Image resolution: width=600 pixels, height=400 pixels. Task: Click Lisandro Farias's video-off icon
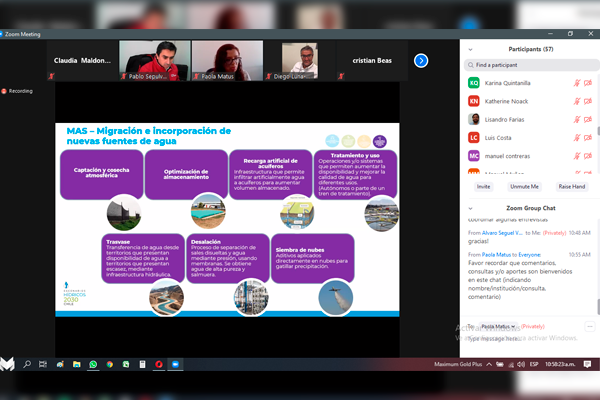click(590, 119)
